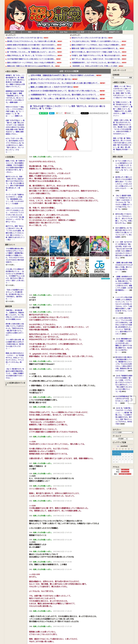The image size is (138, 644).
Task: Click the >>332-335 anchor reference link
Action: tap(34, 574)
